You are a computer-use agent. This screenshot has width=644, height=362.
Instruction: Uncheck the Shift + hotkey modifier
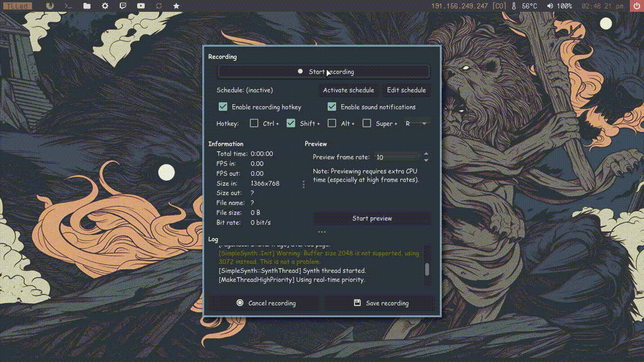(291, 123)
